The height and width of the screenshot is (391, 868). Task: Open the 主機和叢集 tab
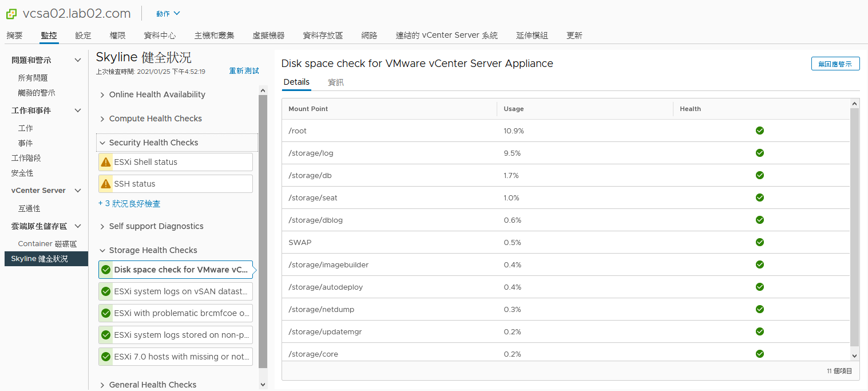(214, 35)
